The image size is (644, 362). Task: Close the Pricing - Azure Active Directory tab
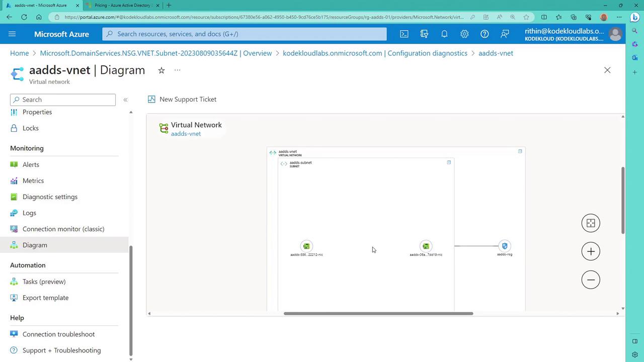tap(157, 5)
